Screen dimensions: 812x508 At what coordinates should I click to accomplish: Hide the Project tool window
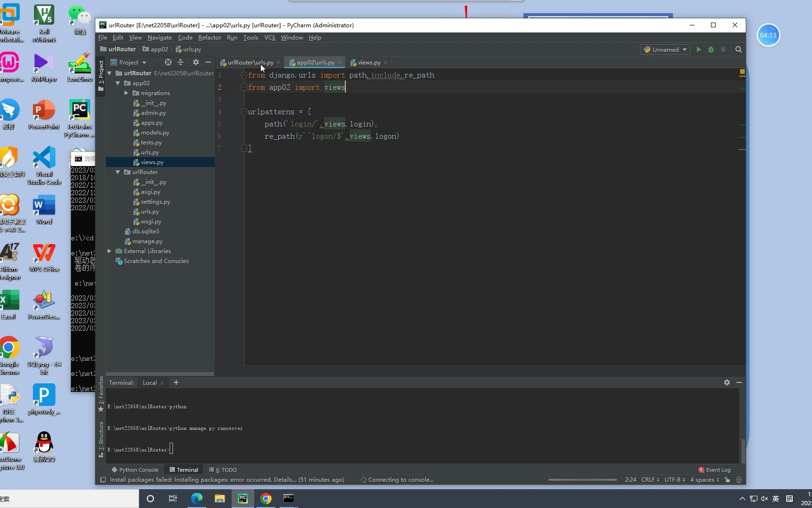click(208, 62)
